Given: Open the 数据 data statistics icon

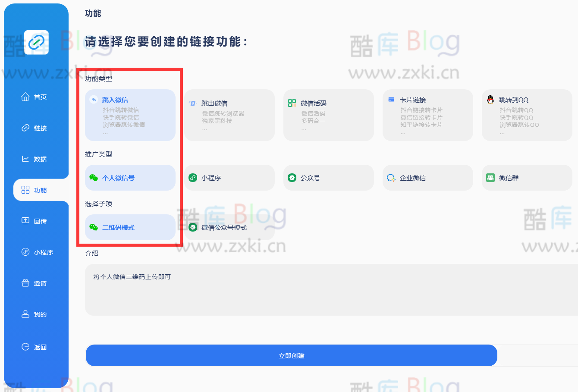Looking at the screenshot, I should click(36, 159).
